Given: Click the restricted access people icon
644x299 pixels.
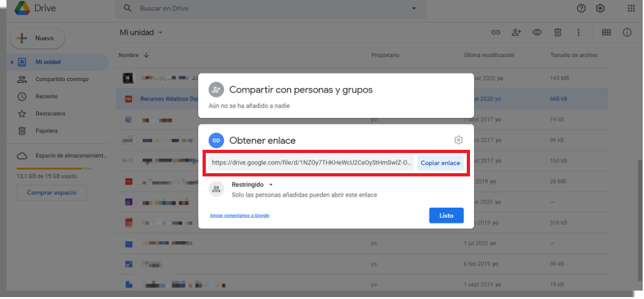Looking at the screenshot, I should [x=216, y=189].
